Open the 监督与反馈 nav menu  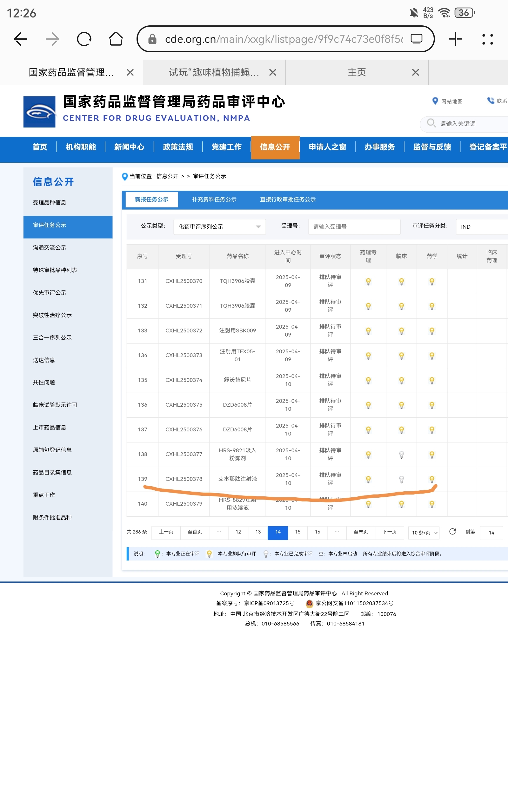[x=432, y=147]
